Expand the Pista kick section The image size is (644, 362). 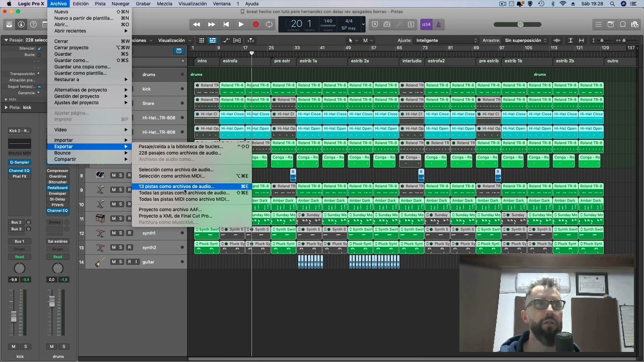pyautogui.click(x=6, y=107)
